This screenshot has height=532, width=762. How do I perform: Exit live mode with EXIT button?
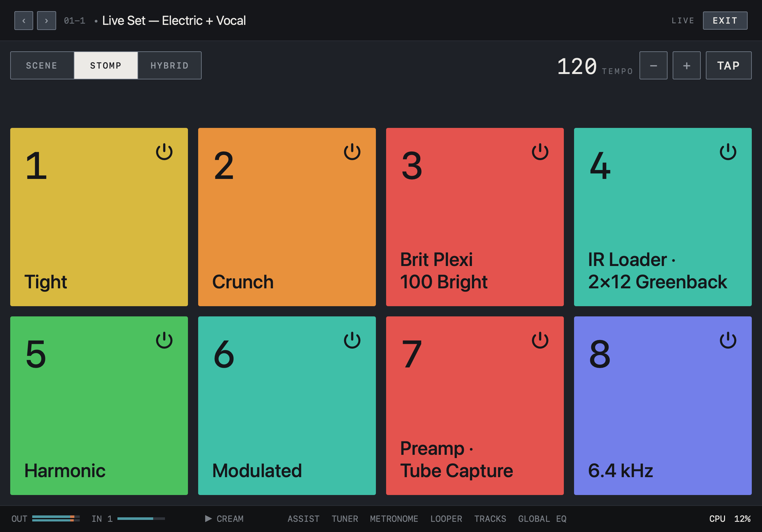click(x=725, y=20)
